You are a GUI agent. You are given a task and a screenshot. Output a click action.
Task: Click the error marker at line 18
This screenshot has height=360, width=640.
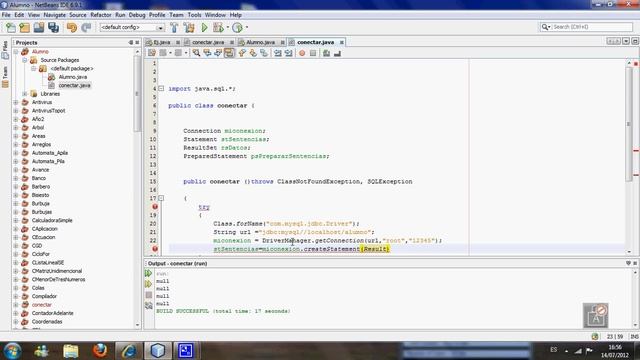155,207
